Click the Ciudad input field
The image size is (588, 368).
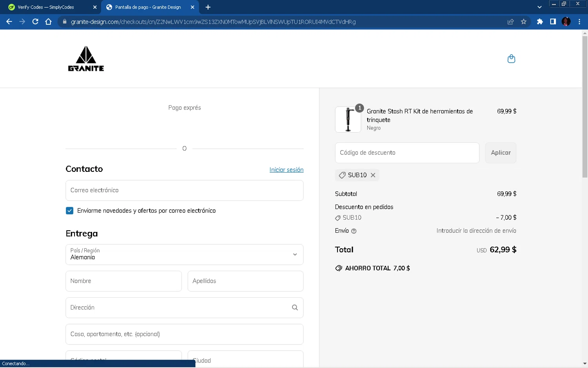pos(245,359)
